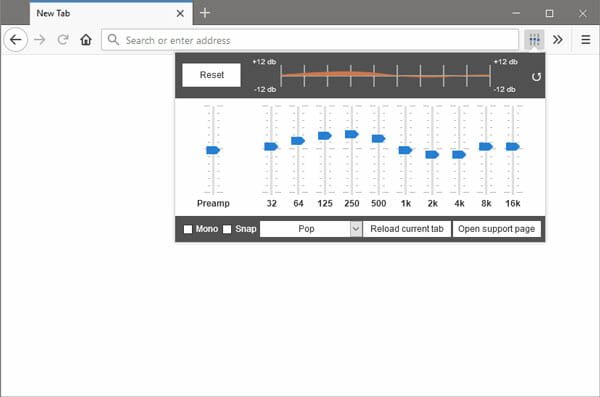Go to the browser home page icon

coord(86,39)
